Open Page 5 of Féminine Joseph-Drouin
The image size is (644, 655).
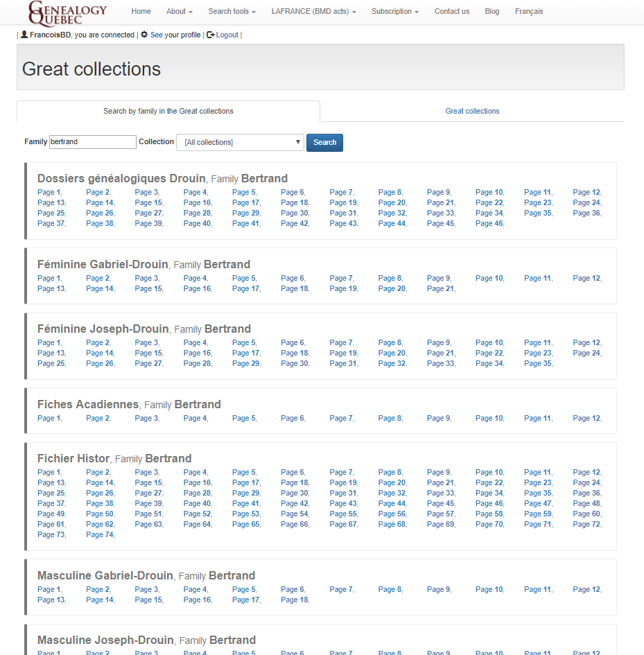point(244,342)
